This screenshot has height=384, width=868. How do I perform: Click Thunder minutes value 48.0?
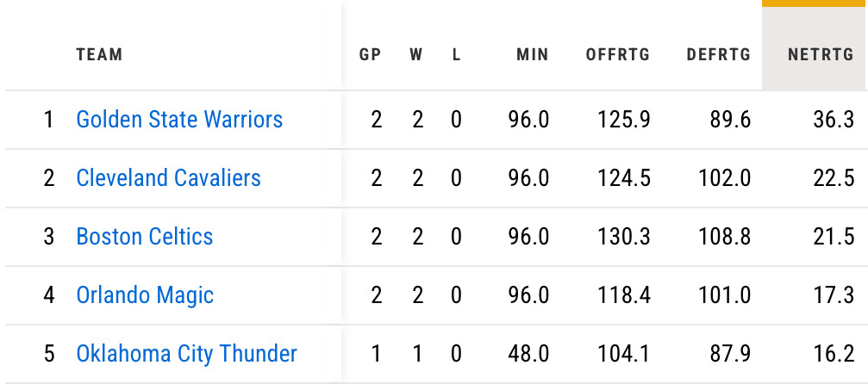(x=528, y=353)
